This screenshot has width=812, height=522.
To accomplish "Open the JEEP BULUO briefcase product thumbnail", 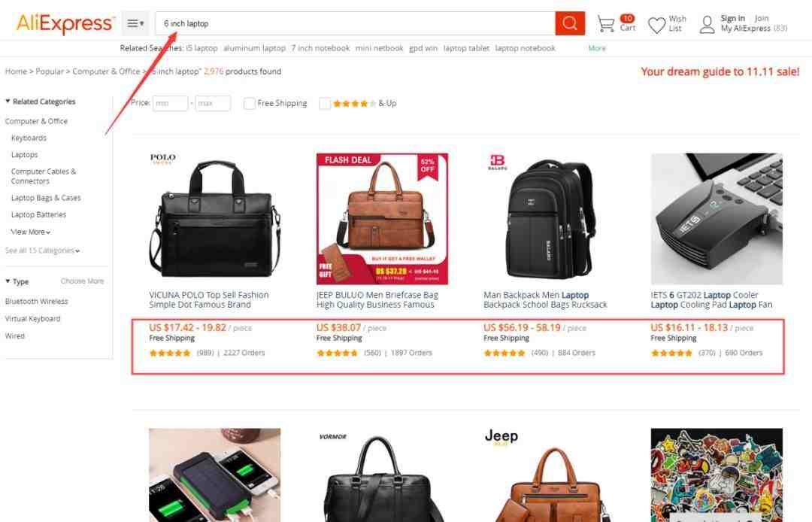I will click(x=382, y=219).
